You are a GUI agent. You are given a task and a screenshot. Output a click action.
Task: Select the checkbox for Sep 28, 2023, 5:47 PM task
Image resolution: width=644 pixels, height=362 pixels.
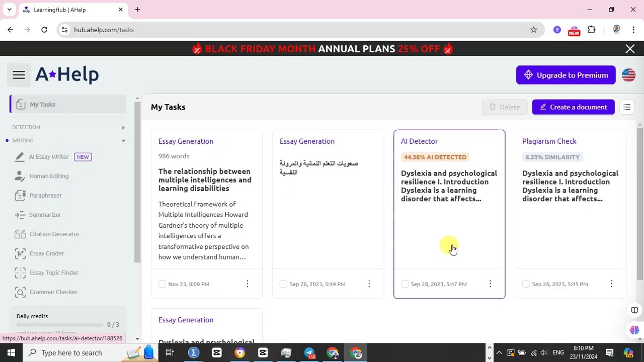pos(405,284)
